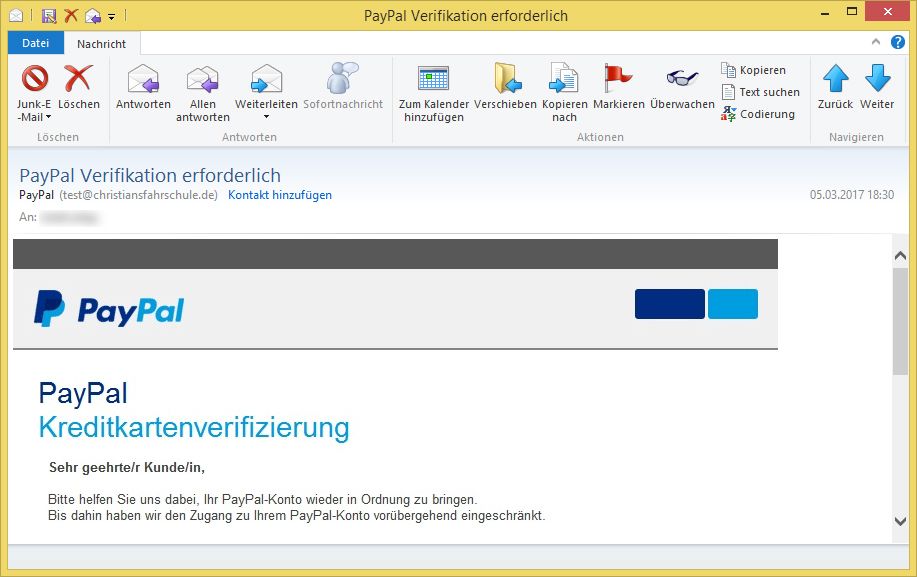Watch the conversation with Überwachen
Screen dimensions: 917x577
(682, 87)
